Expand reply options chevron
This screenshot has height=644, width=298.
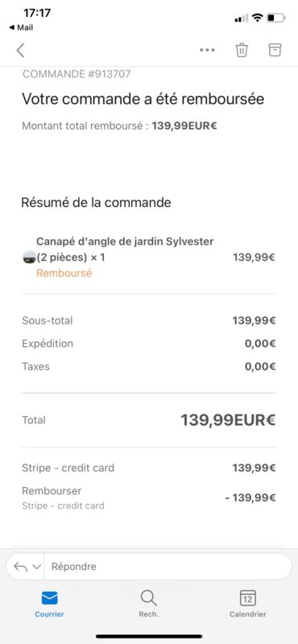tap(36, 567)
